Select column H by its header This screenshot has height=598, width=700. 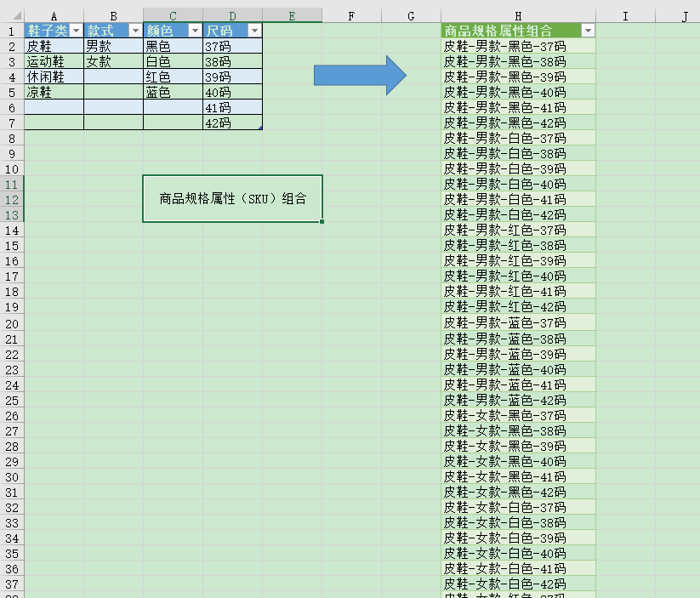517,14
